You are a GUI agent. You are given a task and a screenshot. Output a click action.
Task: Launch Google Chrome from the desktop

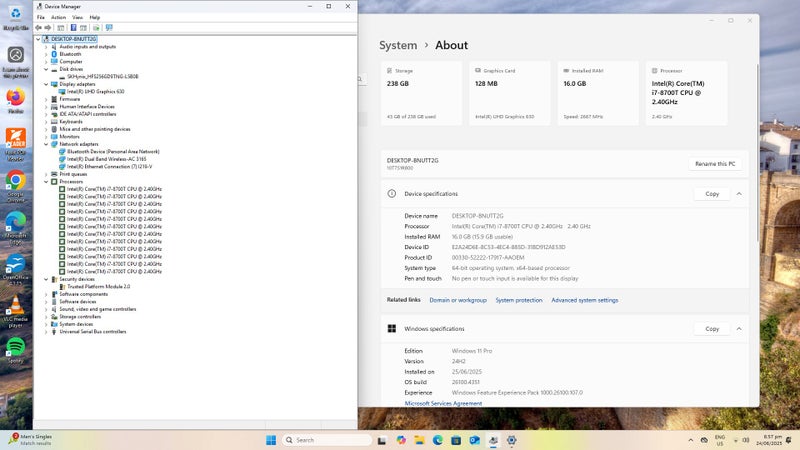point(16,186)
